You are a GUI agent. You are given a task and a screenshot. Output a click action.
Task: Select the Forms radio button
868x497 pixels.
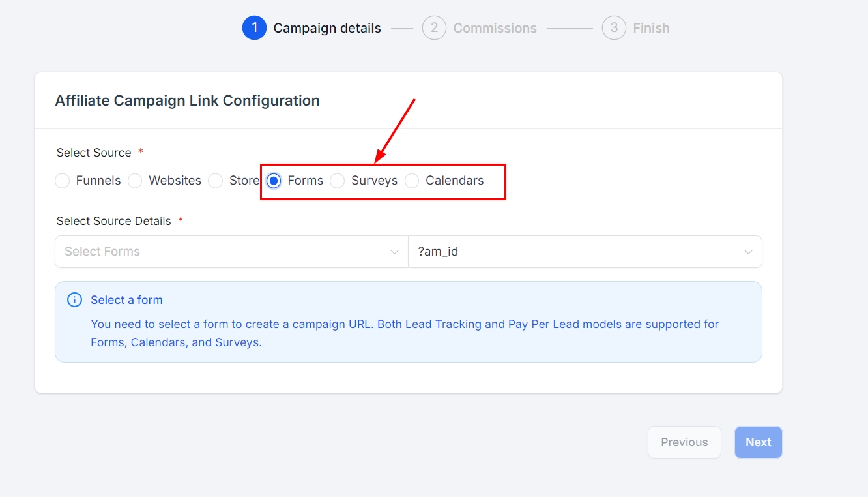(274, 181)
